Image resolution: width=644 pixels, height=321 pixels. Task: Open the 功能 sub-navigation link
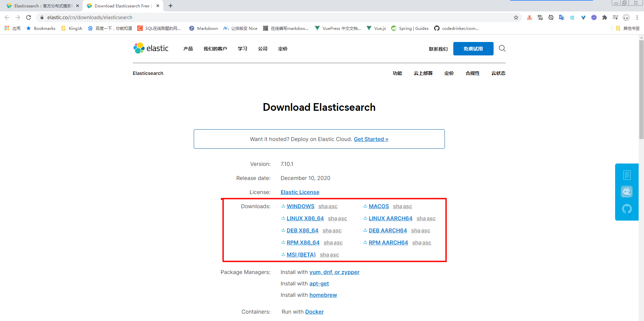(x=397, y=73)
